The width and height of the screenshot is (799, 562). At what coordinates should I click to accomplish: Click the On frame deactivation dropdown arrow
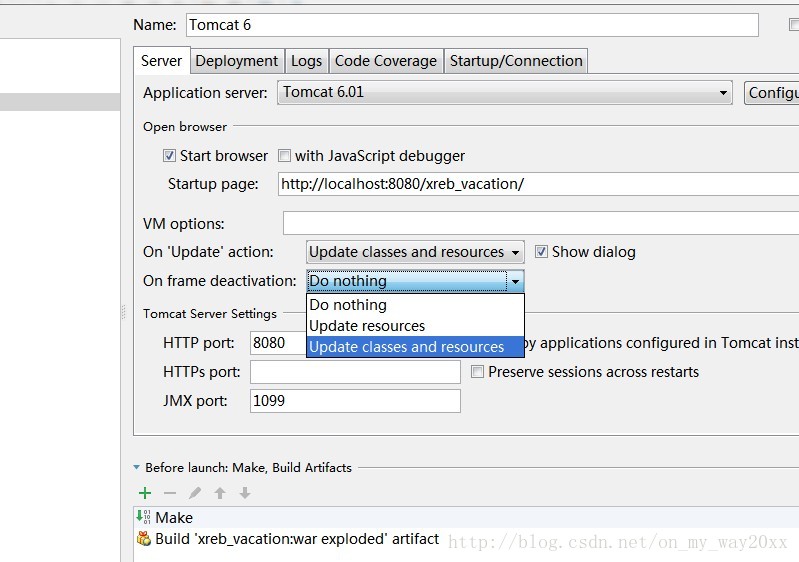[515, 281]
